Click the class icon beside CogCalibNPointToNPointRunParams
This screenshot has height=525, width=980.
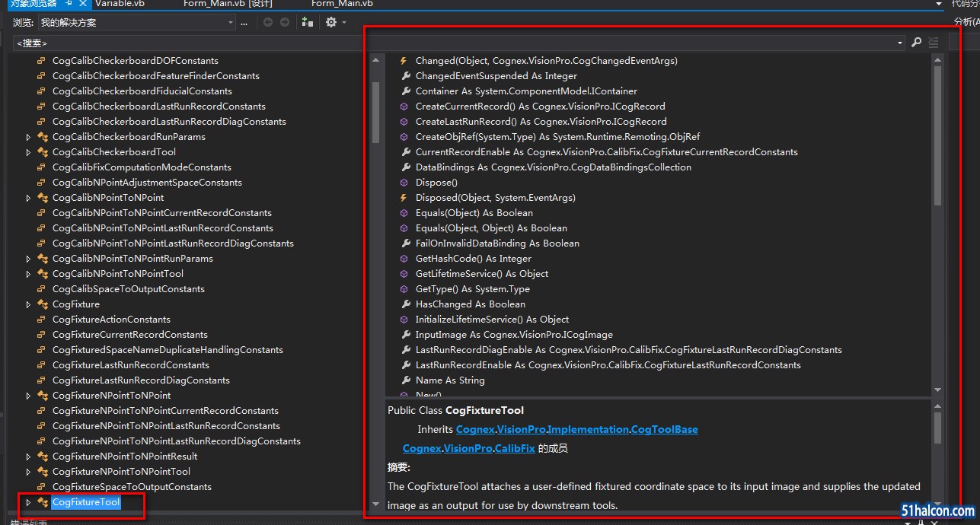(x=43, y=259)
